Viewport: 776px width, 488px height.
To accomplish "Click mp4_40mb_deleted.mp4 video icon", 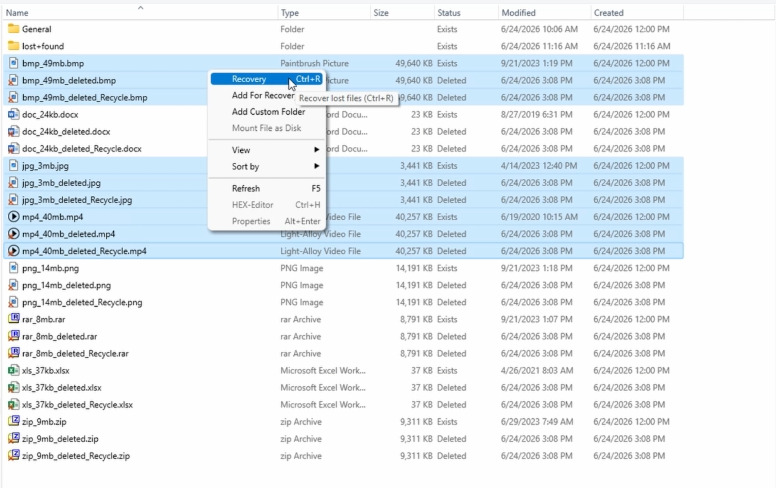I will (x=13, y=234).
